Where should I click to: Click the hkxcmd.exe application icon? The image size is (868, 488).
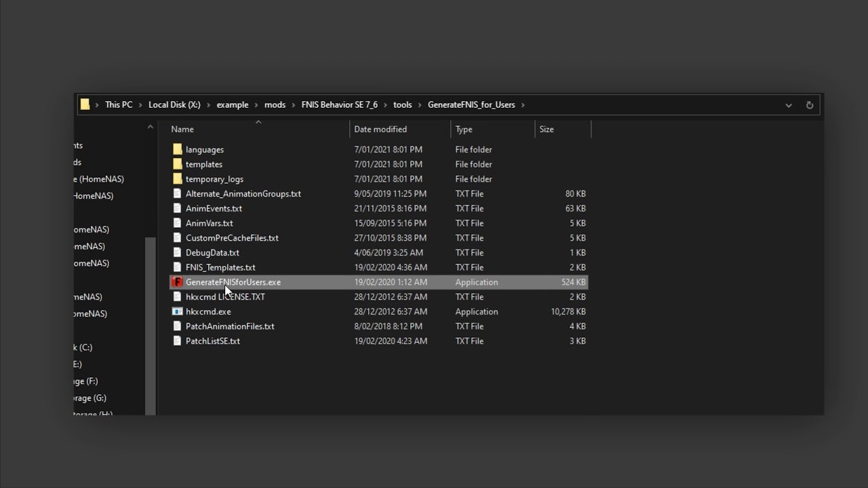click(x=178, y=312)
